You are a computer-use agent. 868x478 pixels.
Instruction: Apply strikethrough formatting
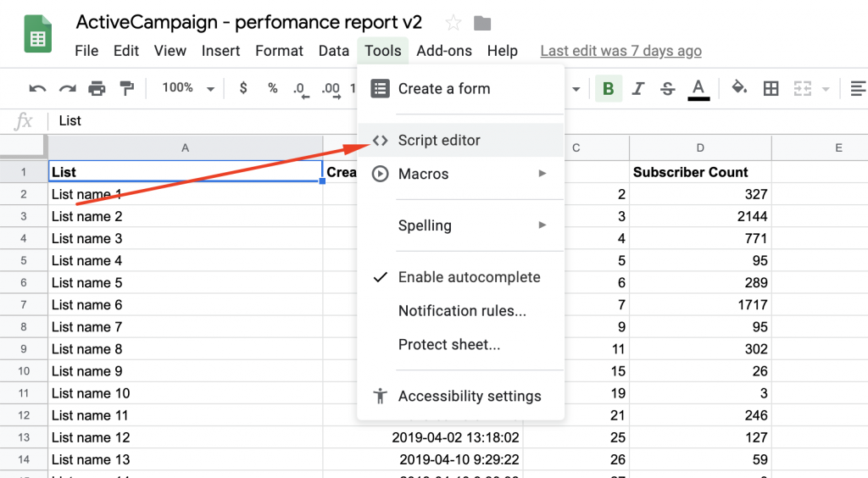coord(667,88)
